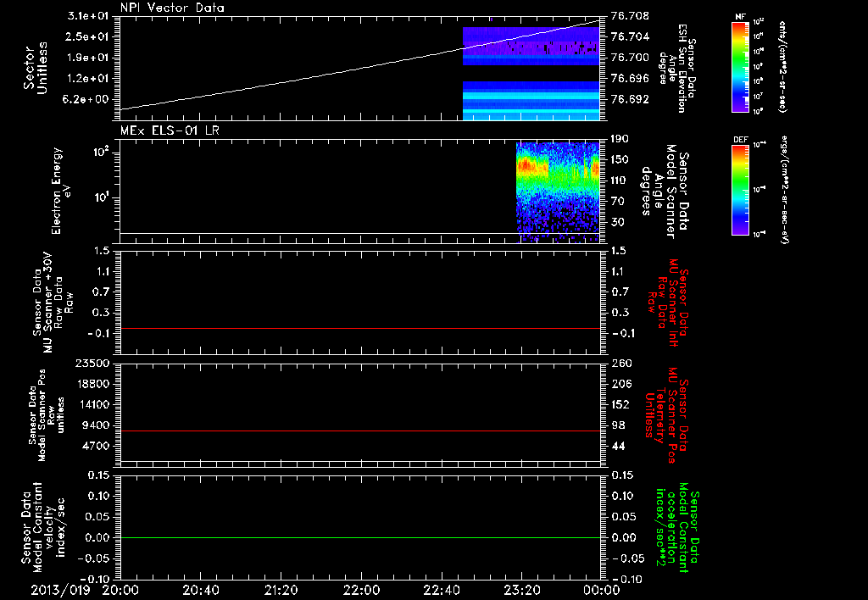Click the "2.5e+01" sector tick value
Viewport: 868px width, 600px height.
[88, 37]
